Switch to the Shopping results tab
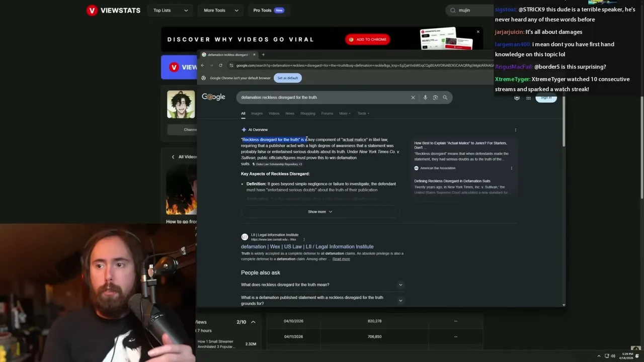 click(307, 114)
